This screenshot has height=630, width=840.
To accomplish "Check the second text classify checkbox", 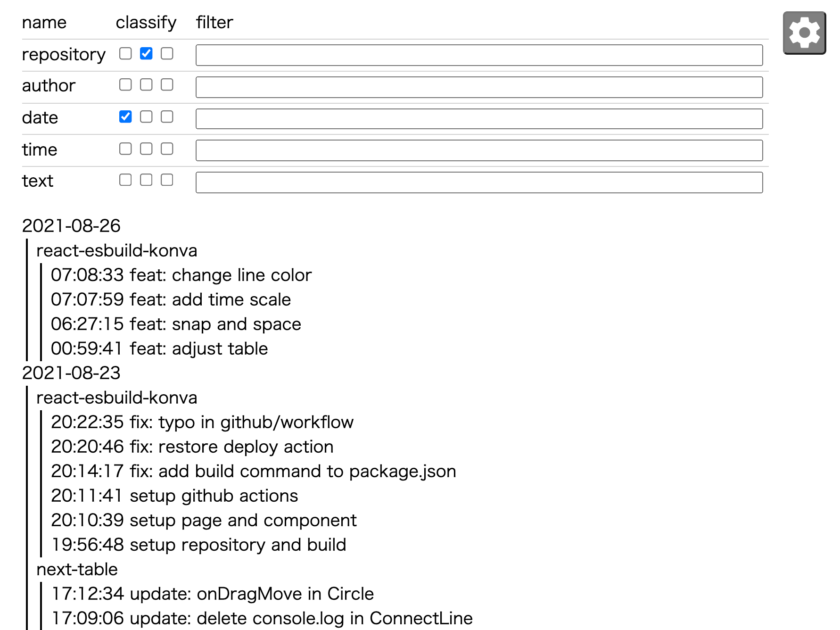I will pyautogui.click(x=146, y=180).
